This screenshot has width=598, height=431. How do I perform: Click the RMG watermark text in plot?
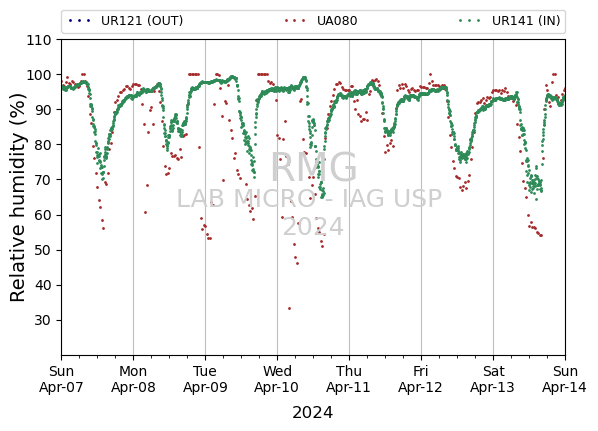point(313,167)
